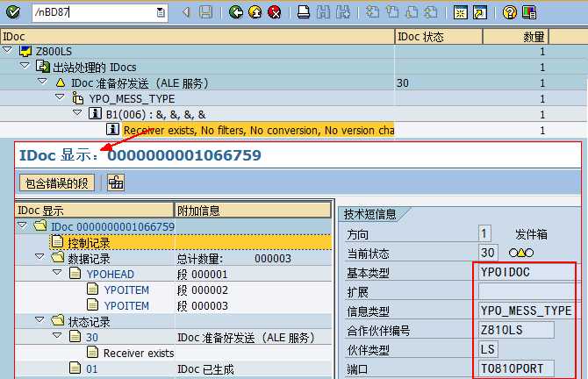The image size is (588, 379).
Task: Click the Print icon in toolbar
Action: pos(304,12)
